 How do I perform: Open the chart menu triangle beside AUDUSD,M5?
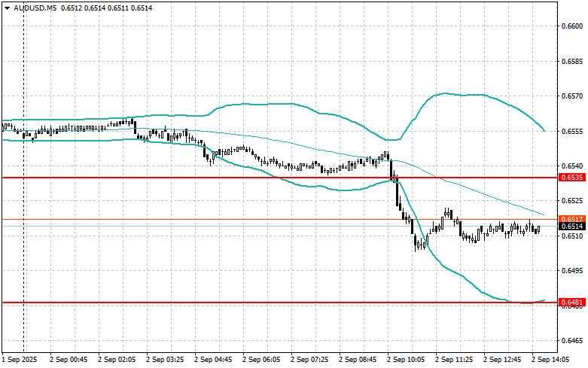8,8
